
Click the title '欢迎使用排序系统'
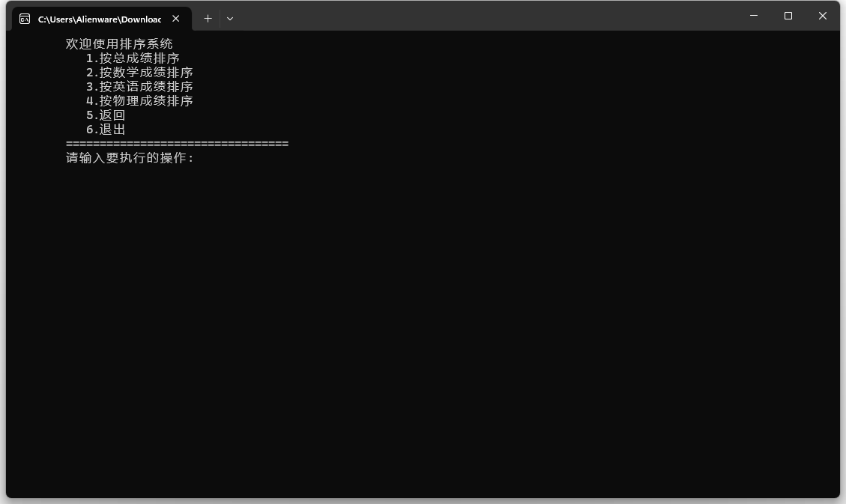pyautogui.click(x=119, y=43)
